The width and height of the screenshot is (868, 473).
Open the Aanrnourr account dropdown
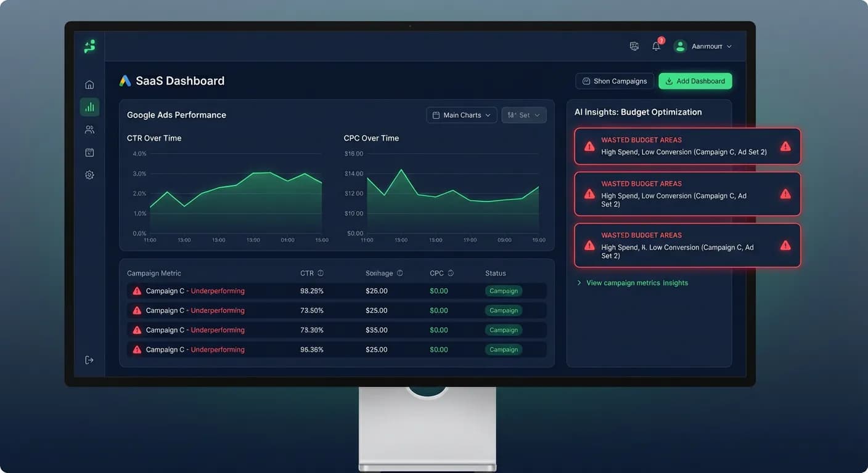(703, 46)
